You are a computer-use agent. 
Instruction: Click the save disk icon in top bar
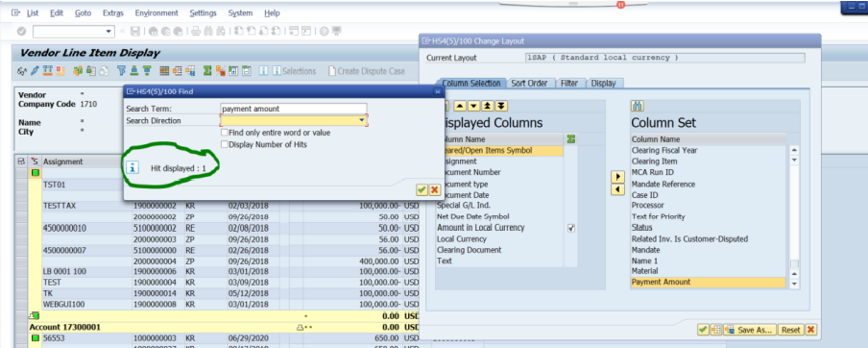(x=135, y=32)
